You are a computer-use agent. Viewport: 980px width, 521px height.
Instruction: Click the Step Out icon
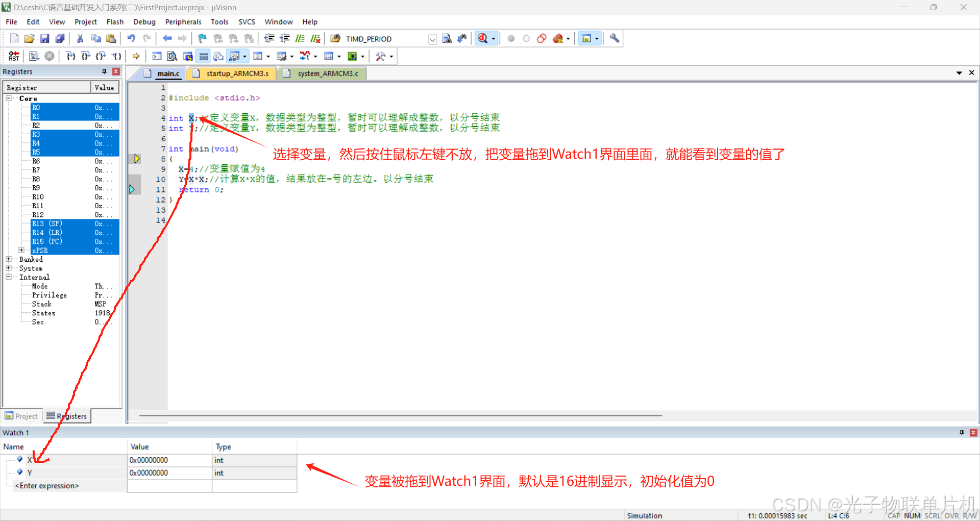[101, 57]
